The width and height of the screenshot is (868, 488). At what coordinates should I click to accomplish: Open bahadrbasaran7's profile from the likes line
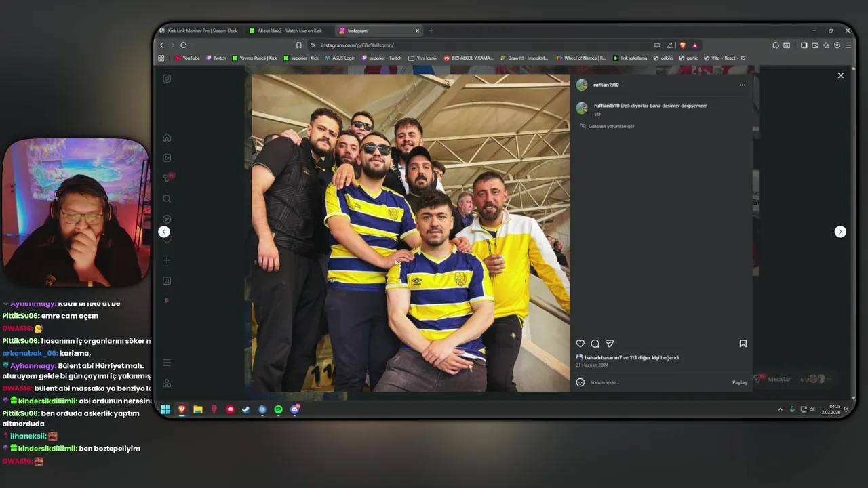(x=603, y=358)
